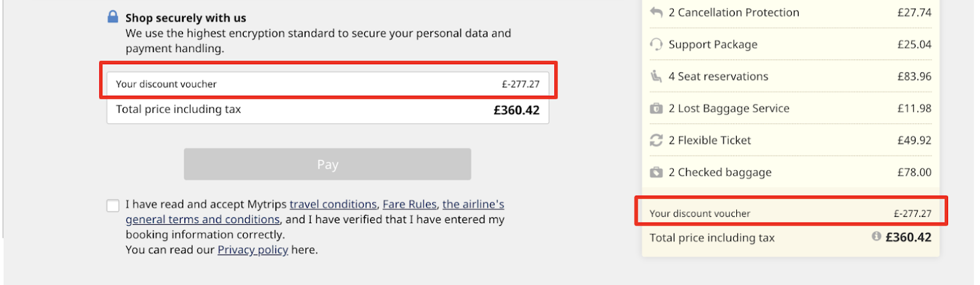Open the Fare Rules link
The image size is (980, 285).
click(x=410, y=204)
